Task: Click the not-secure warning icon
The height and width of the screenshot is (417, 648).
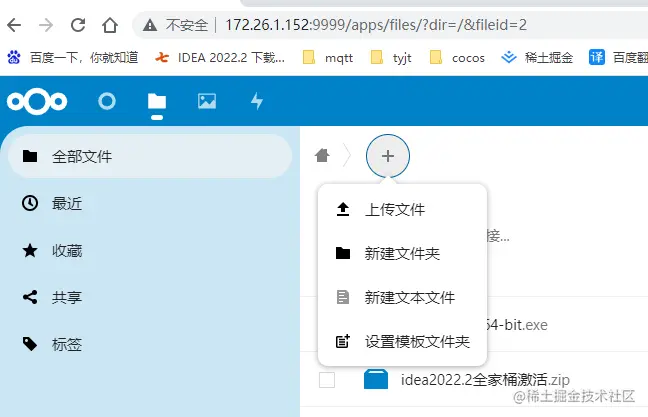Action: (x=150, y=26)
